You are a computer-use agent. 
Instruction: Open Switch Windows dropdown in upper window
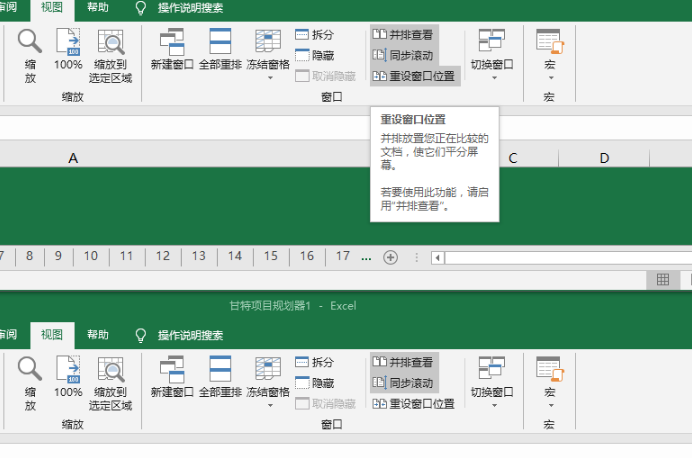[492, 55]
